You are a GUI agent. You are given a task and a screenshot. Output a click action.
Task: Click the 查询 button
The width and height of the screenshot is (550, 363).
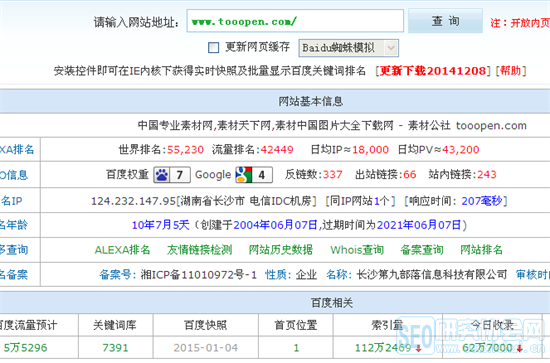point(445,21)
